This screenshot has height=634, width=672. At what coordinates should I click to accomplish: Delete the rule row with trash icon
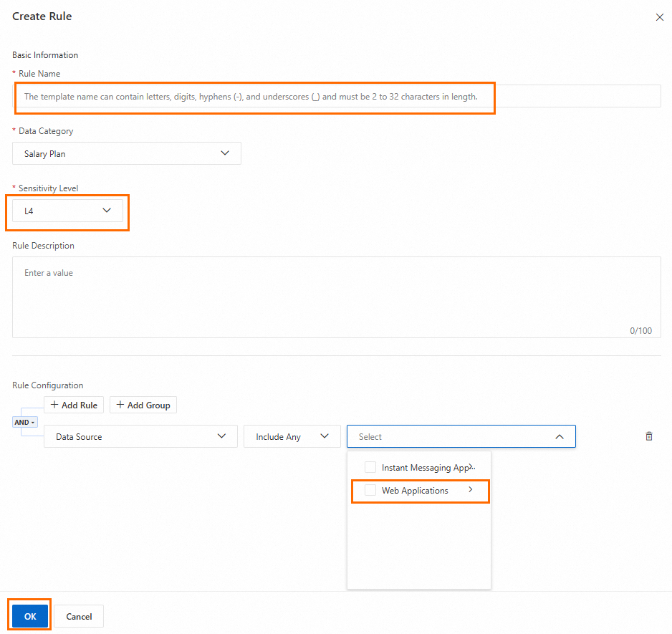(649, 436)
